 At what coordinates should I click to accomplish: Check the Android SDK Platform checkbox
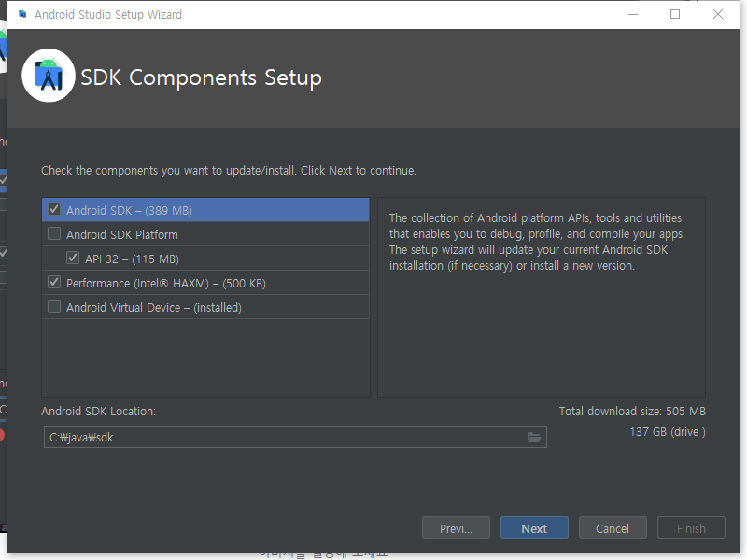tap(54, 234)
